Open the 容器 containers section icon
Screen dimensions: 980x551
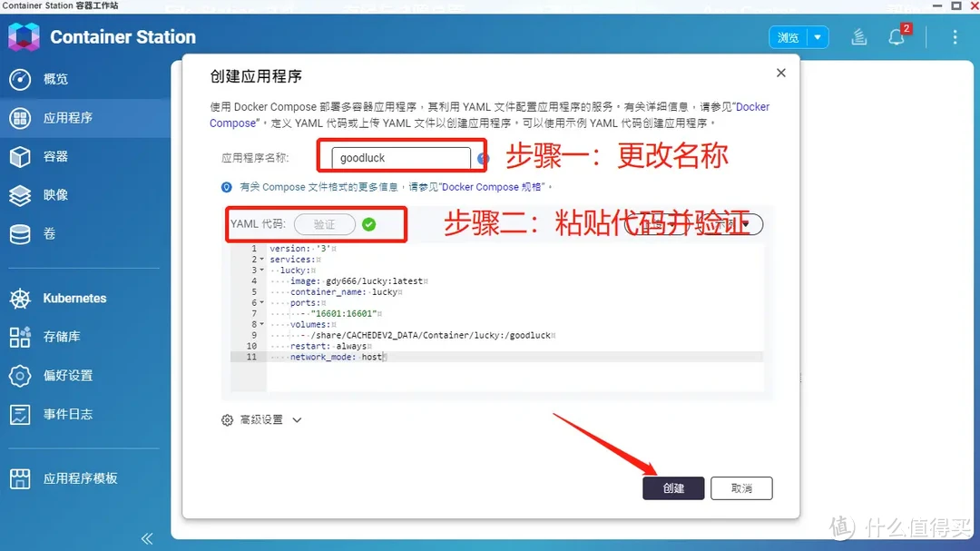pos(22,156)
